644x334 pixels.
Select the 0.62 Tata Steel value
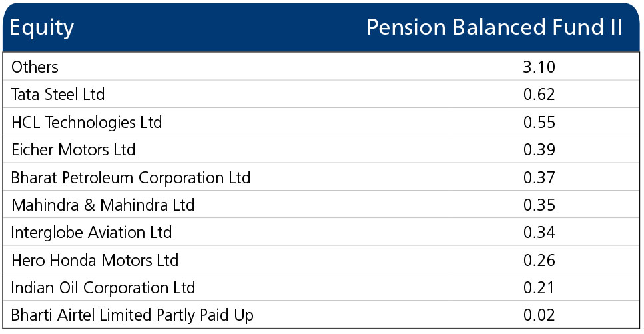point(539,94)
